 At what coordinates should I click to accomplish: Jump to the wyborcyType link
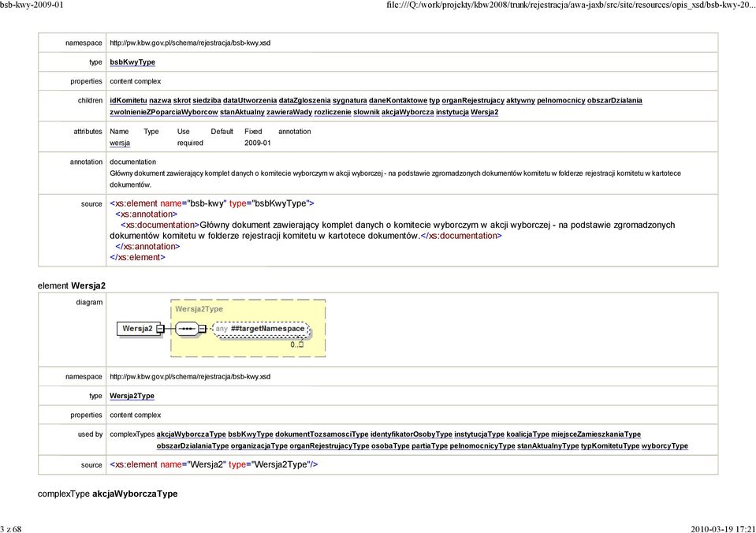[x=665, y=445]
